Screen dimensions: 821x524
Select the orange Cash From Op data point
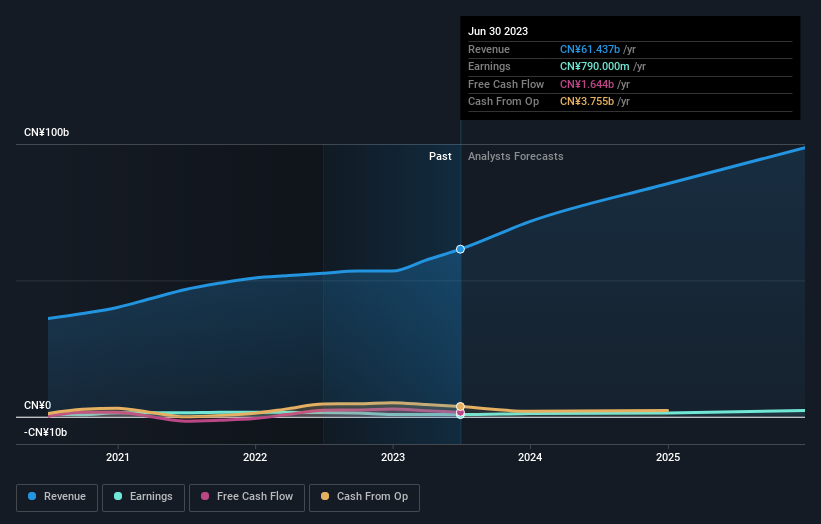tap(460, 407)
